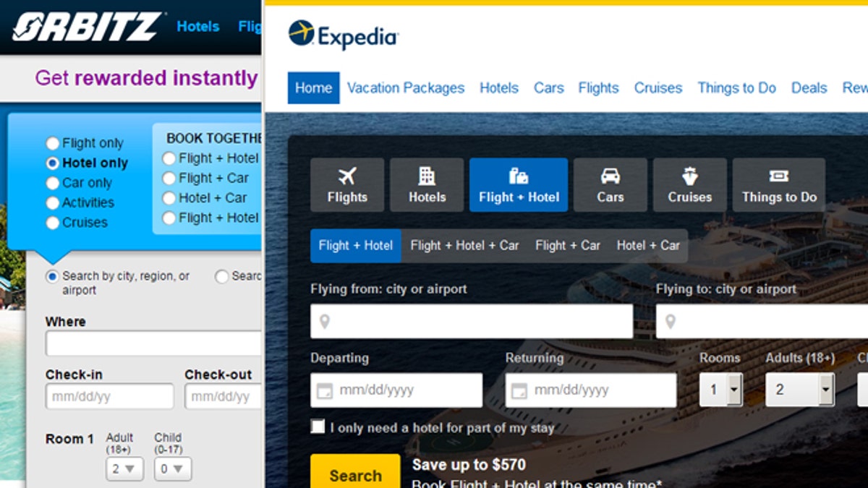Open the Expedia Adults (18+) dropdown
This screenshot has height=488, width=868.
tap(799, 390)
